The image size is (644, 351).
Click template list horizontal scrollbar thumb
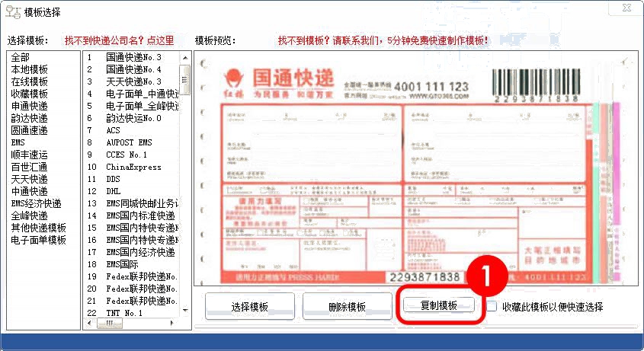coord(109,323)
